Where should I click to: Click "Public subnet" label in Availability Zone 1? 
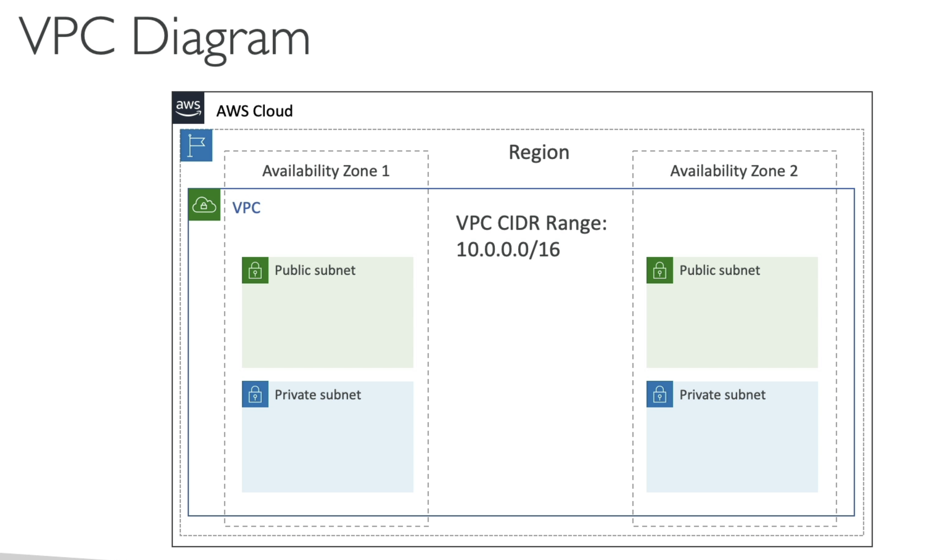315,270
